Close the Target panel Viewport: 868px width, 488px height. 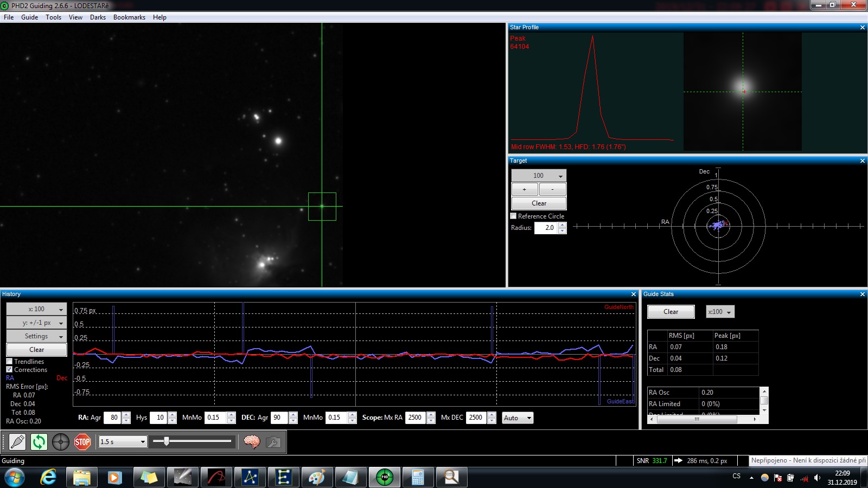click(863, 160)
